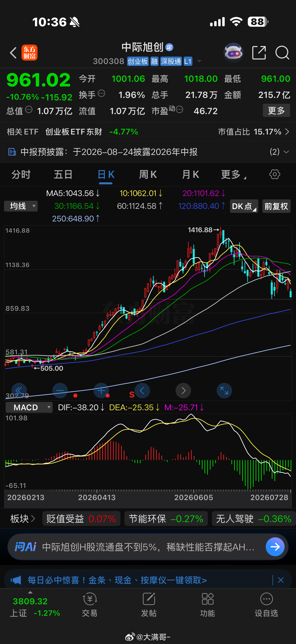Open the search magnifier

(x=282, y=53)
